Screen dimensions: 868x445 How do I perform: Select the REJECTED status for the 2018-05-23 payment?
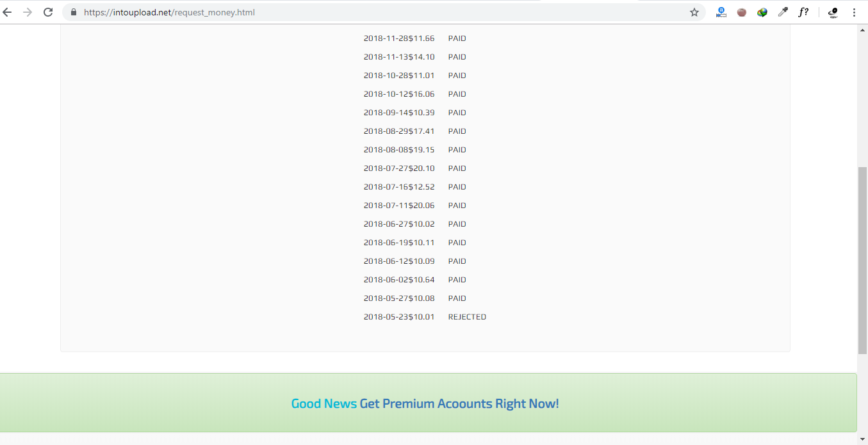tap(467, 316)
